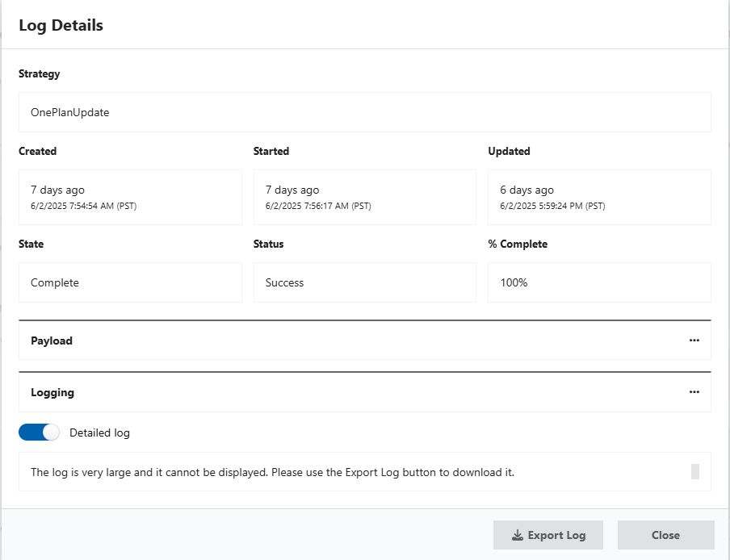Image resolution: width=730 pixels, height=560 pixels.
Task: Click the Status field showing Success
Action: (x=364, y=282)
